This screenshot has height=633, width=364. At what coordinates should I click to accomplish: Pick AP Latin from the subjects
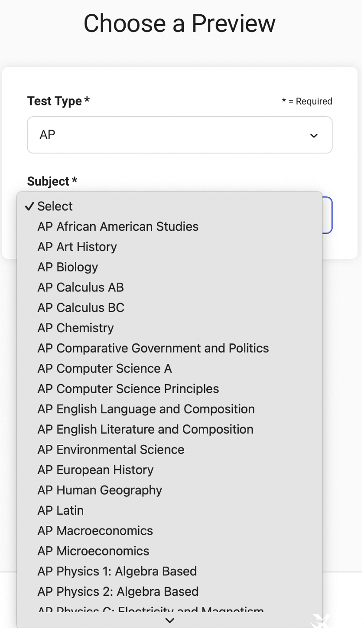tap(169, 511)
